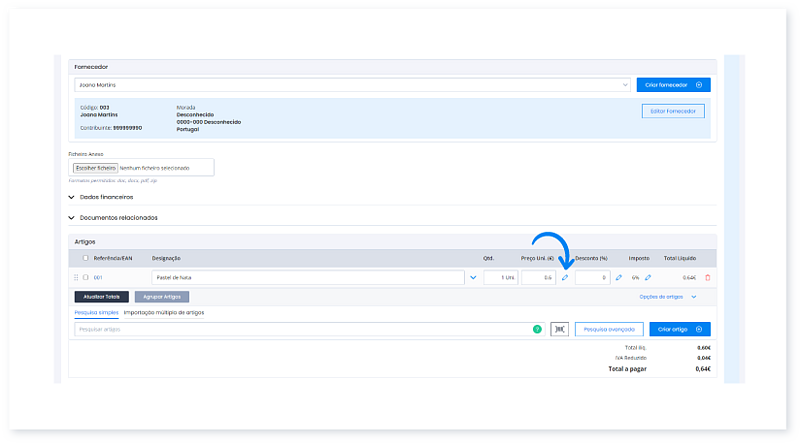Image resolution: width=800 pixels, height=444 pixels.
Task: Open the Joana Martins supplier dropdown
Action: [624, 85]
